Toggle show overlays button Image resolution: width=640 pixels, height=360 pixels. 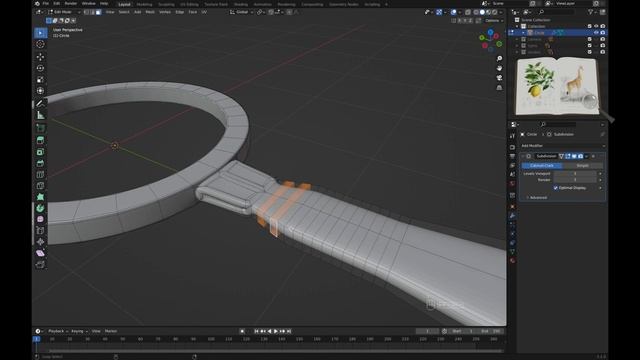[454, 12]
